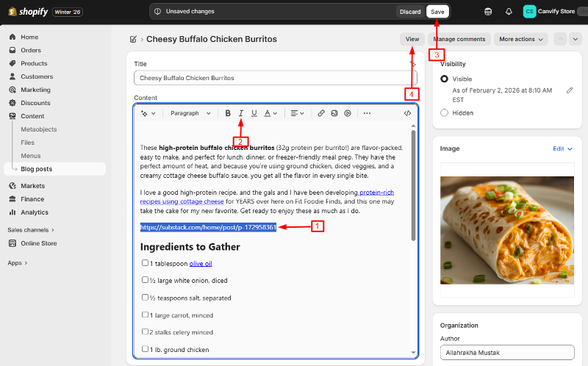588x366 pixels.
Task: Check the olive oil ingredient checkbox
Action: (x=145, y=263)
